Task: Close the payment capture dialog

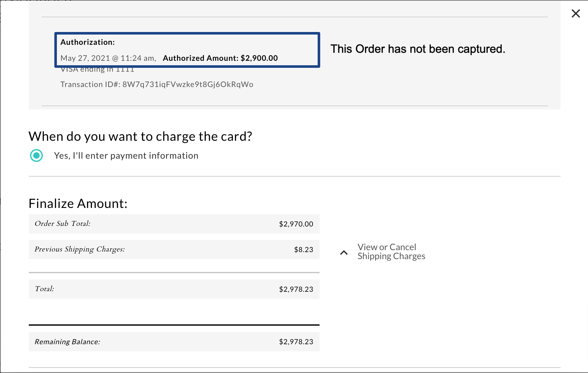Action: tap(576, 13)
